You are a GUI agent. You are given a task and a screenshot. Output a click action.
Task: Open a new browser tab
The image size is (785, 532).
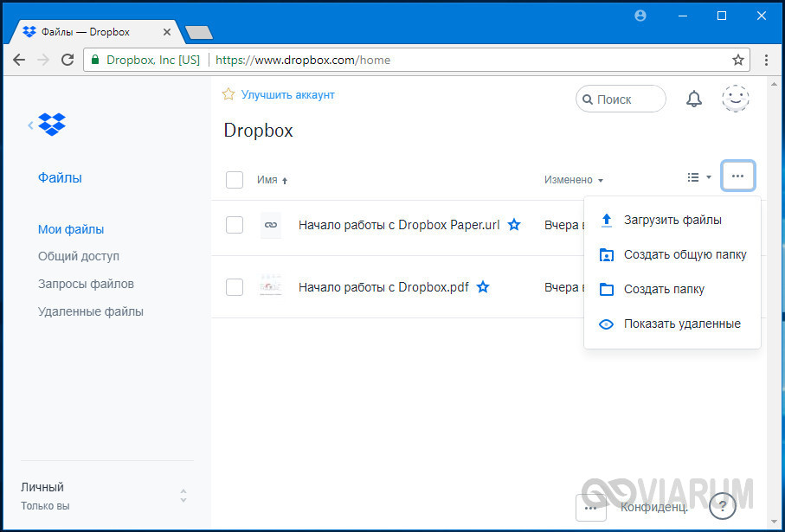[199, 33]
